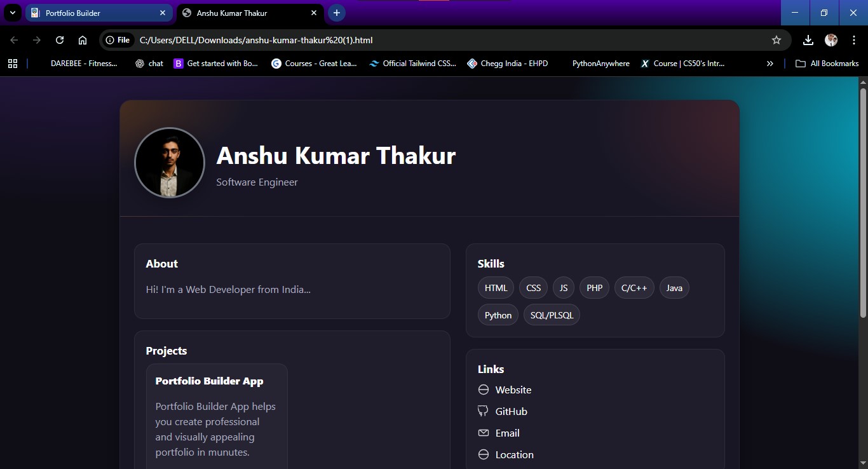
Task: Switch to the Portfolio Builder tab
Action: (x=99, y=13)
